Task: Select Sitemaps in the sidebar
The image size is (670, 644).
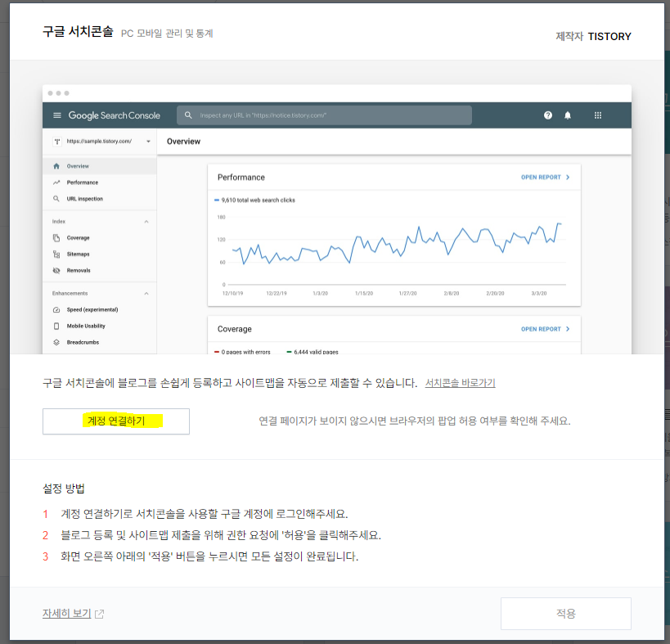Action: click(100, 254)
